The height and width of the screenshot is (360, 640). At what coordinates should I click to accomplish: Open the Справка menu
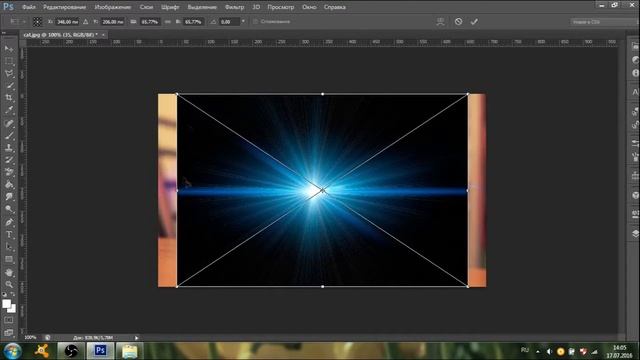point(335,7)
